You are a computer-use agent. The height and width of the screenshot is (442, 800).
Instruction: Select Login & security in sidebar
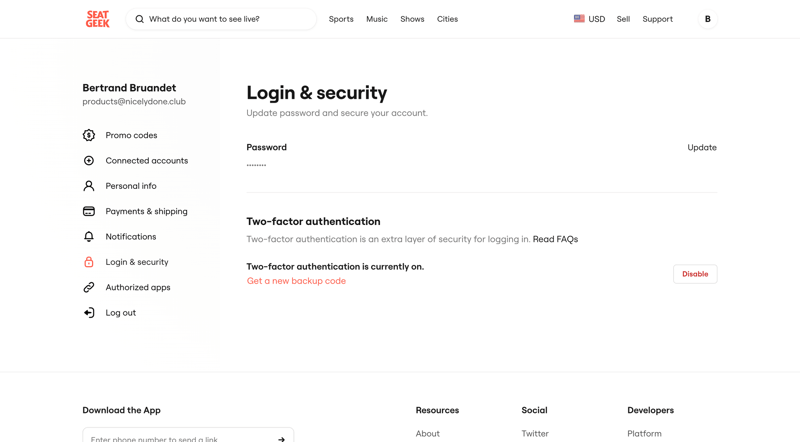point(137,262)
